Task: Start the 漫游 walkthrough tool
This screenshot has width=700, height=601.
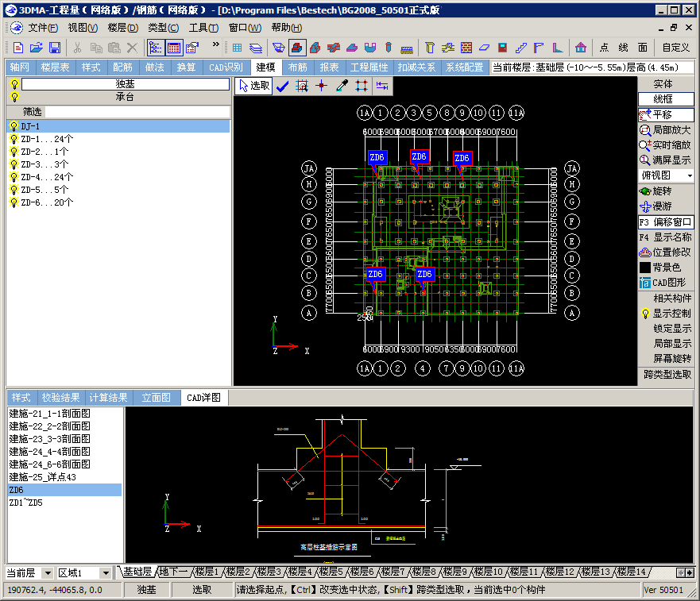Action: [x=666, y=206]
